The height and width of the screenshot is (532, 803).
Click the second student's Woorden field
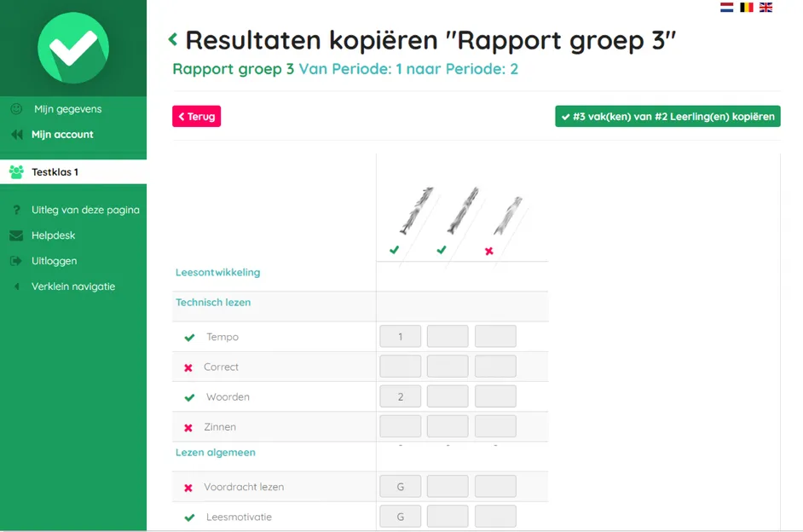coord(448,396)
